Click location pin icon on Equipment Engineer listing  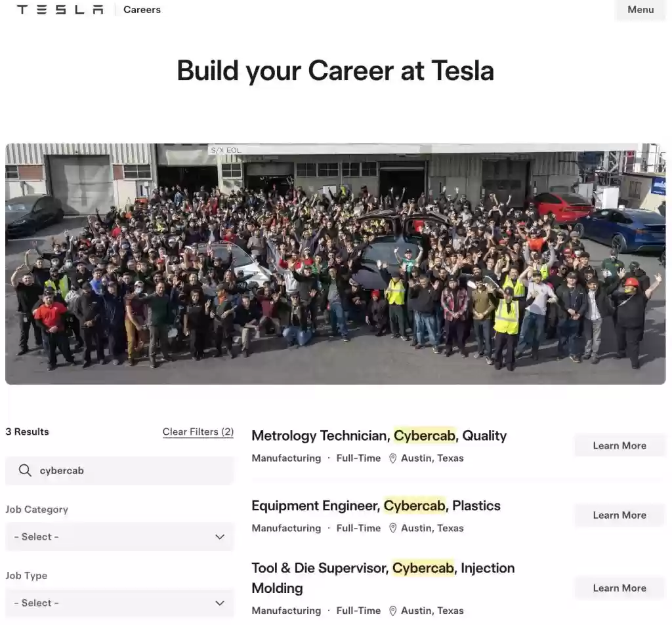[393, 529]
